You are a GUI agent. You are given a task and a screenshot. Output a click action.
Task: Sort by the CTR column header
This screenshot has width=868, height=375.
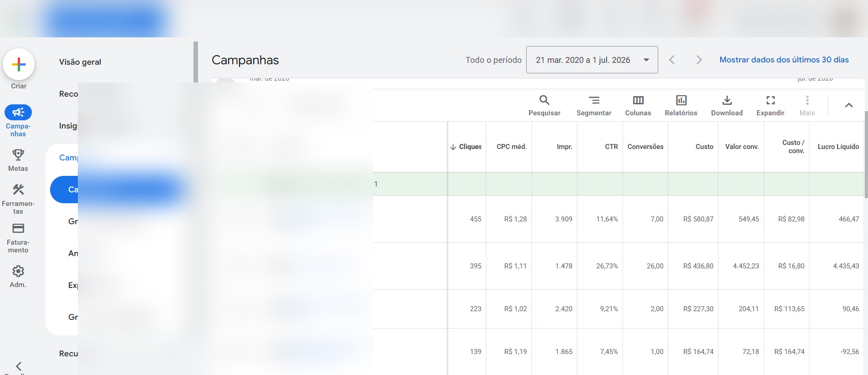tap(611, 147)
